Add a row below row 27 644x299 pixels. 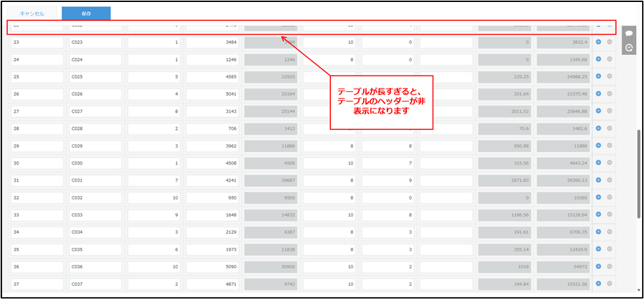point(598,111)
